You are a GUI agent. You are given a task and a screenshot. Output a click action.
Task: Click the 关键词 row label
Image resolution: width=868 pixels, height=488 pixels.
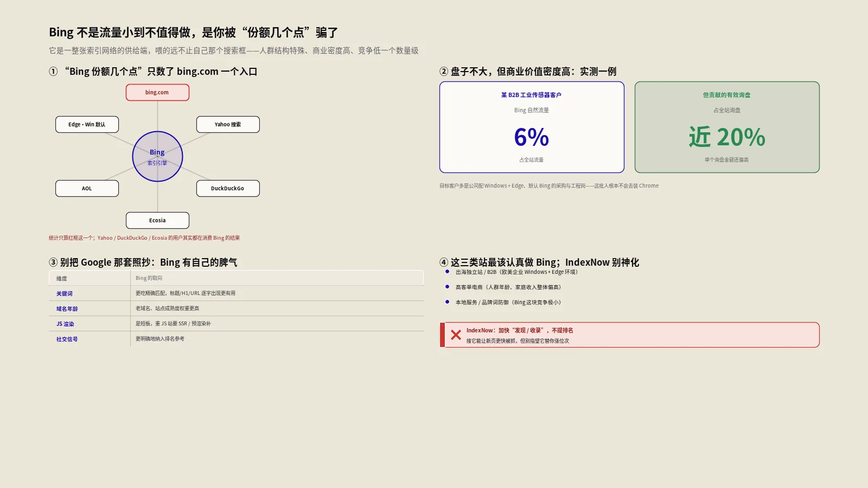click(x=65, y=293)
